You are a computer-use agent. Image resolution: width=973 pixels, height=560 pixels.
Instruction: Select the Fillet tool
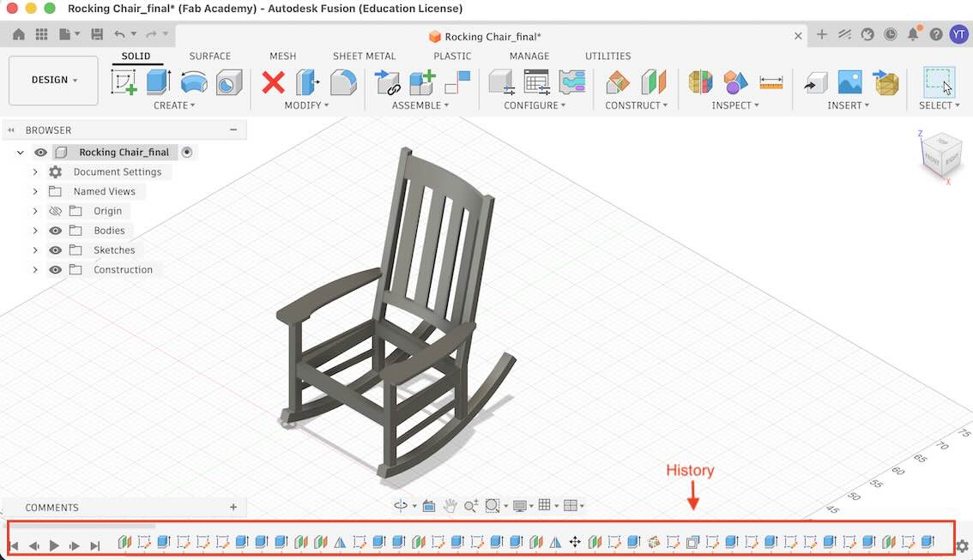343,81
